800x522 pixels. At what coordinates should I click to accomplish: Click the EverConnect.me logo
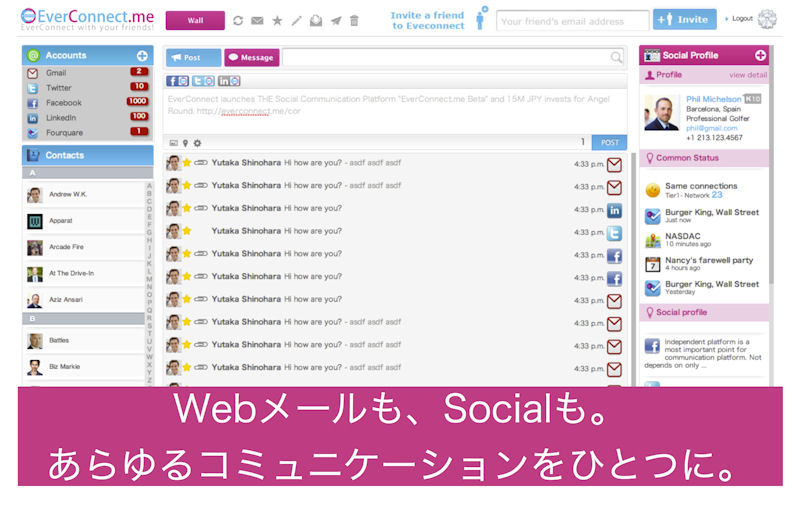tap(87, 19)
